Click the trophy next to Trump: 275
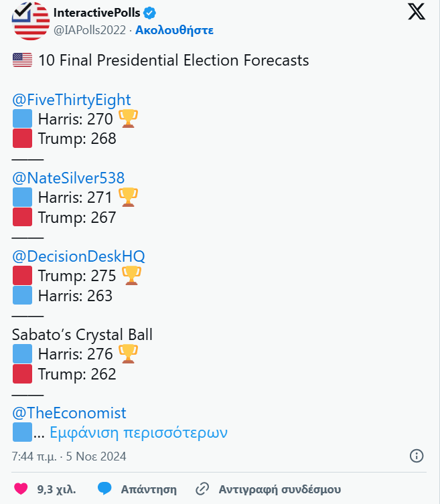The height and width of the screenshot is (504, 440). tap(131, 276)
